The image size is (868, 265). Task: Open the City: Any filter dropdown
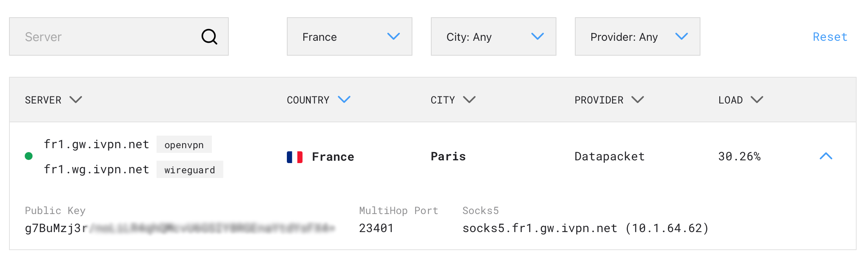[x=493, y=36]
